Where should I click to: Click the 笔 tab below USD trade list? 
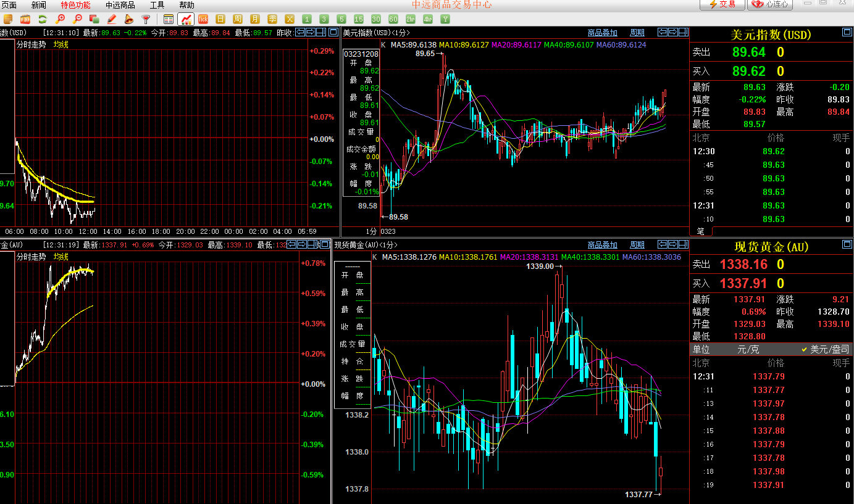(x=701, y=231)
